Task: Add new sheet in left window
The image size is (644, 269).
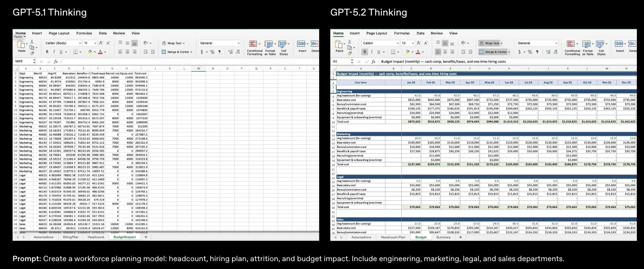Action: (x=146, y=237)
